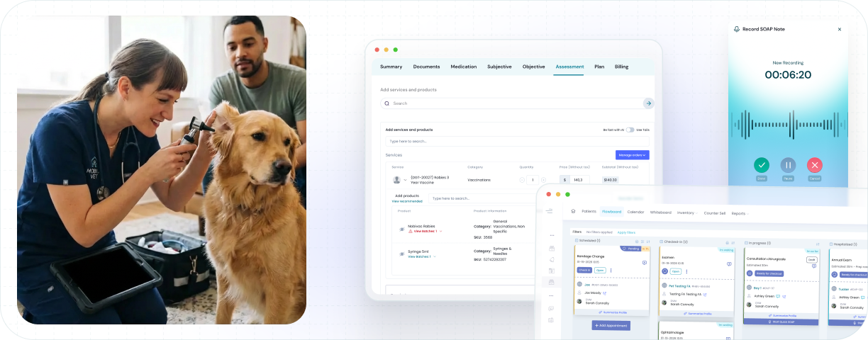The height and width of the screenshot is (340, 868).
Task: Open the three-dot menu on Bandage Change card
Action: [x=611, y=270]
